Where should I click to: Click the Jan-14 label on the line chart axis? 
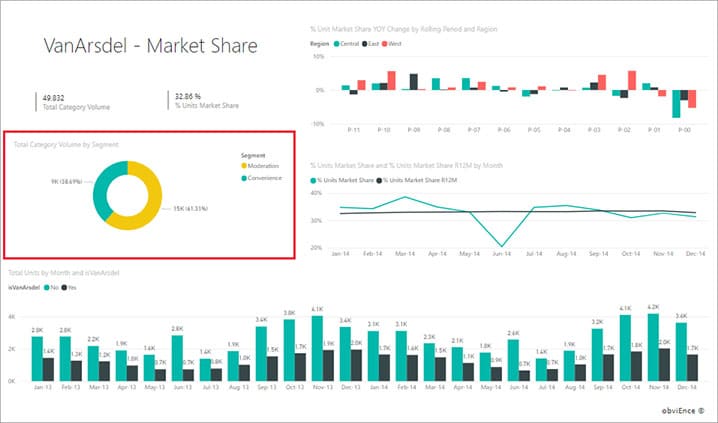340,254
